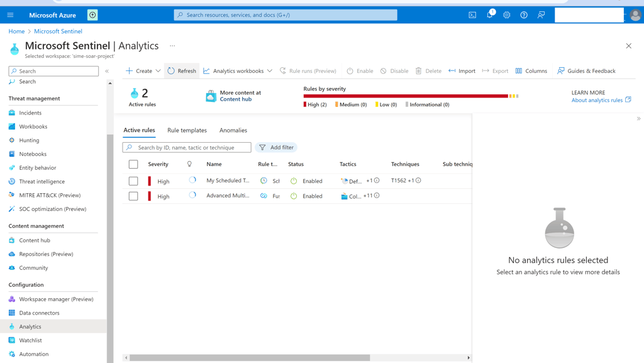This screenshot has height=363, width=644.
Task: Click the Azure global search box
Action: pyautogui.click(x=286, y=14)
